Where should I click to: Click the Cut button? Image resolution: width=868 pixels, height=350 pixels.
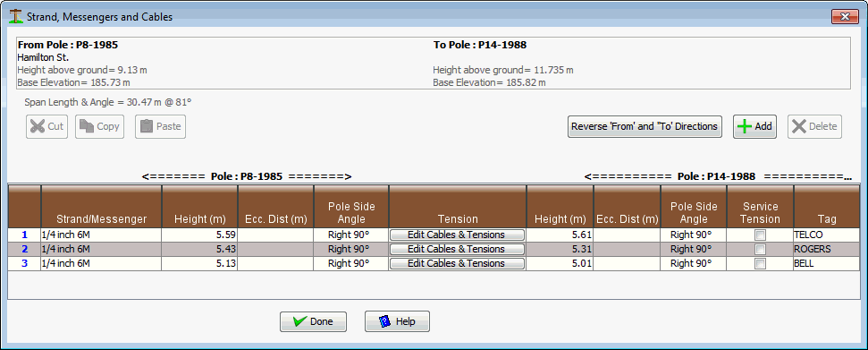point(47,126)
